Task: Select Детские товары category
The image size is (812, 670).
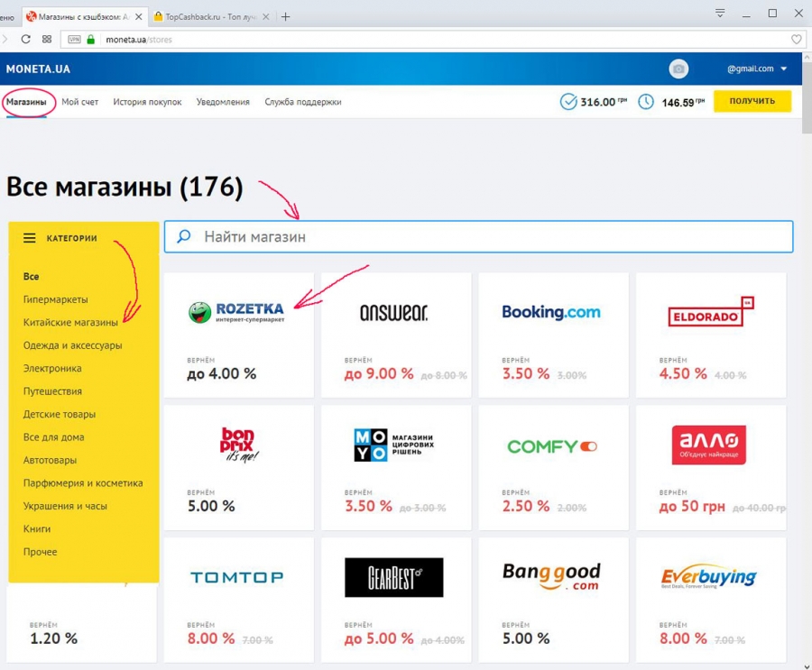Action: (59, 414)
